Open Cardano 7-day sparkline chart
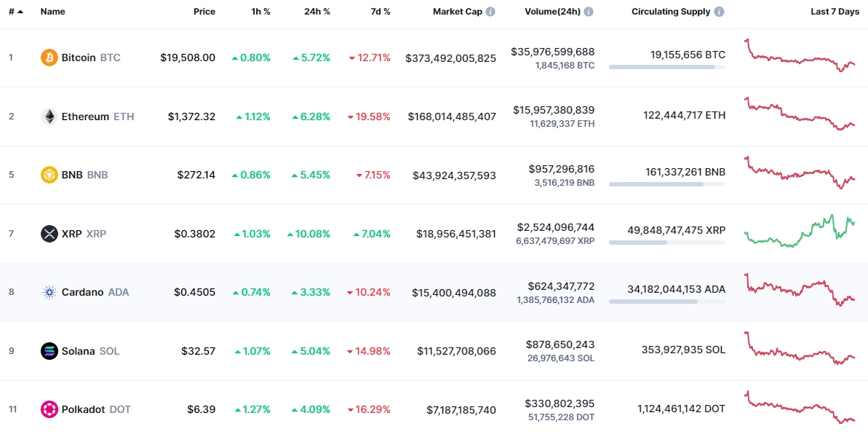Viewport: 868px width, 437px height. tap(800, 290)
